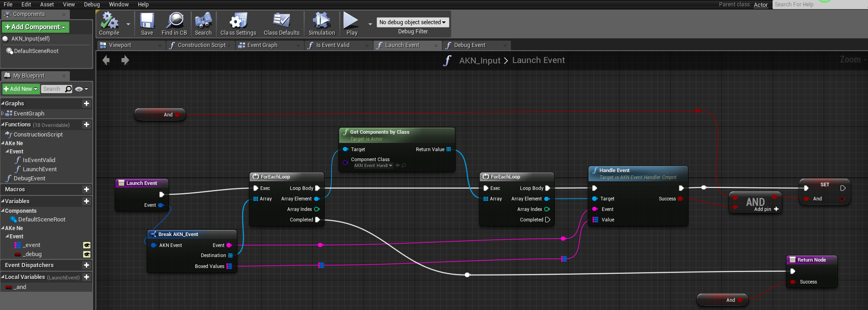
Task: Open the File menu
Action: (x=8, y=4)
